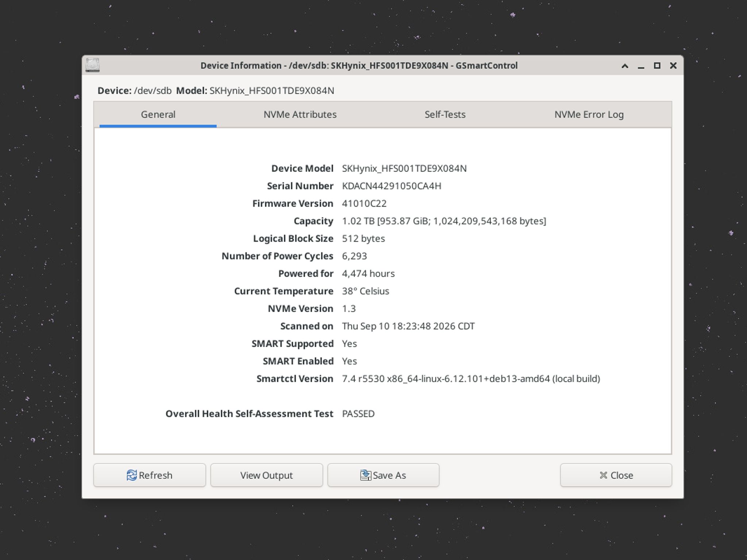747x560 pixels.
Task: Select the 4,474 hours value
Action: (x=368, y=273)
